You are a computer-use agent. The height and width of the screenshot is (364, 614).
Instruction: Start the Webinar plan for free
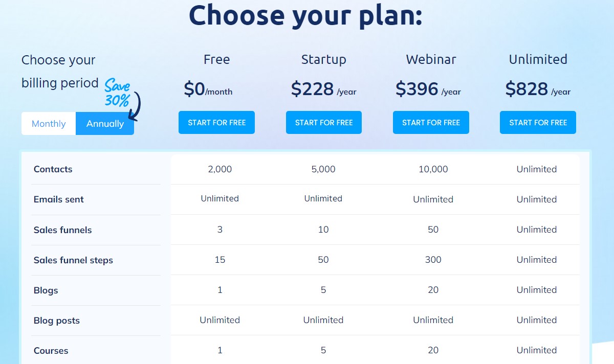click(431, 123)
